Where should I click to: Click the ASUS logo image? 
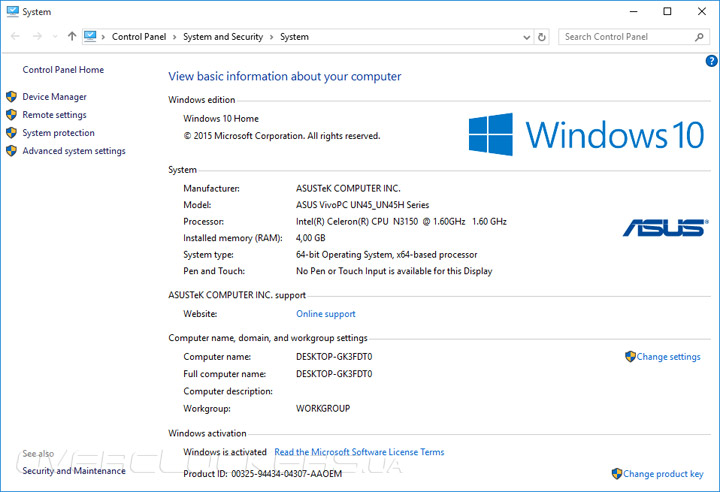pyautogui.click(x=665, y=228)
